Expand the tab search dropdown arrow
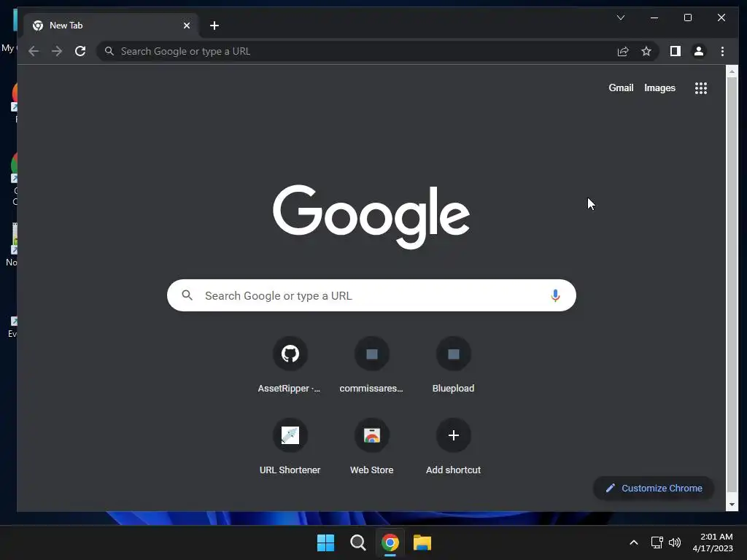Viewport: 747px width, 560px height. coord(620,17)
